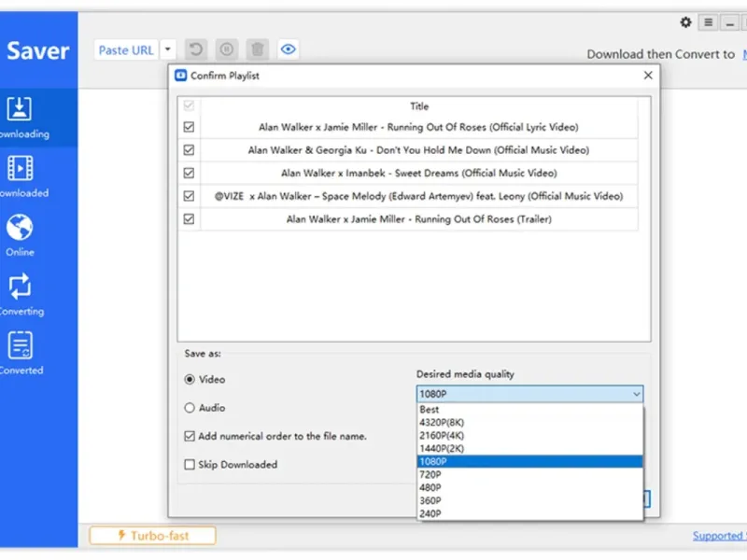The width and height of the screenshot is (747, 560).
Task: Open the Converted files section
Action: [20, 352]
